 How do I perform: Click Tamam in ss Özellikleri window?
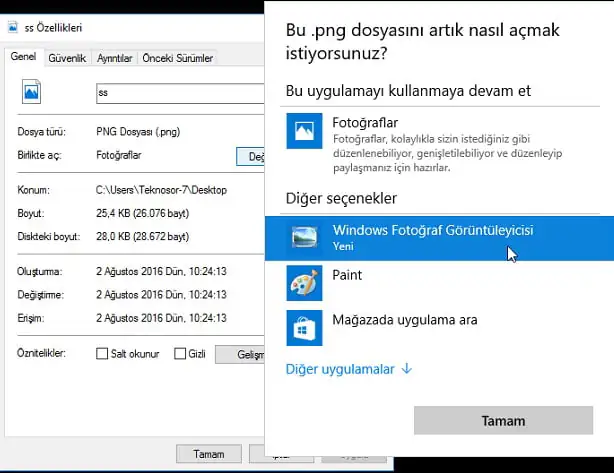[x=209, y=454]
